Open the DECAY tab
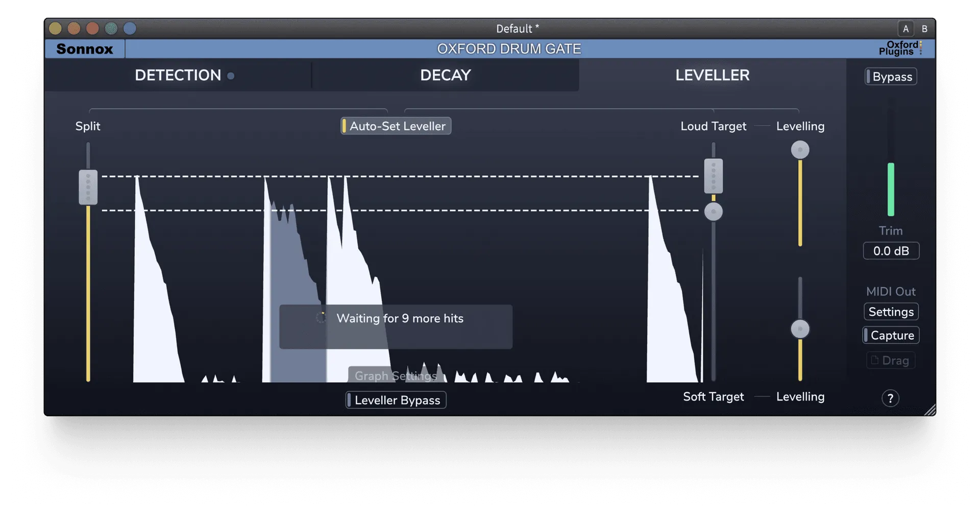Image resolution: width=980 pixels, height=517 pixels. tap(445, 75)
